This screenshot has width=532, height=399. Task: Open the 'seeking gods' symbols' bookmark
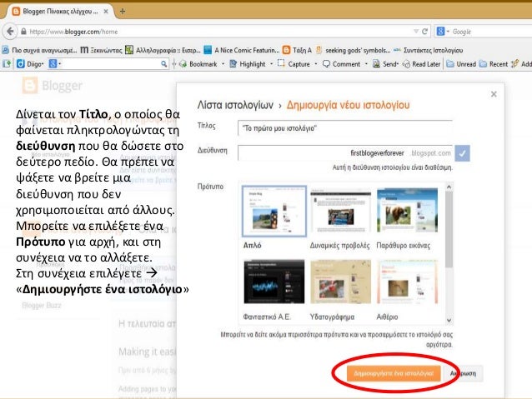click(353, 50)
